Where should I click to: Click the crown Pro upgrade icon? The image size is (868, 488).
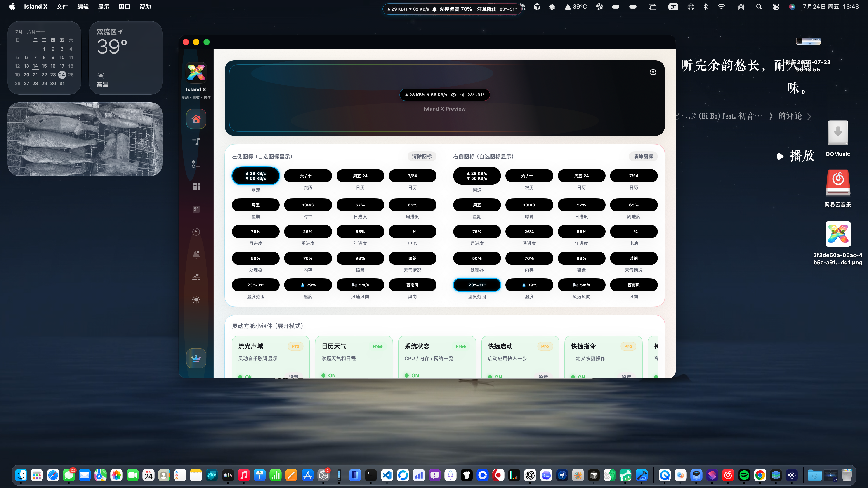(196, 358)
